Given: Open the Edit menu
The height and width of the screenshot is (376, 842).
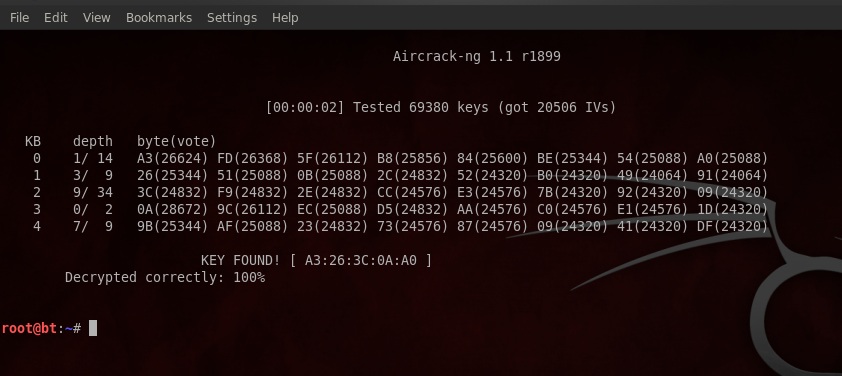Looking at the screenshot, I should 56,18.
